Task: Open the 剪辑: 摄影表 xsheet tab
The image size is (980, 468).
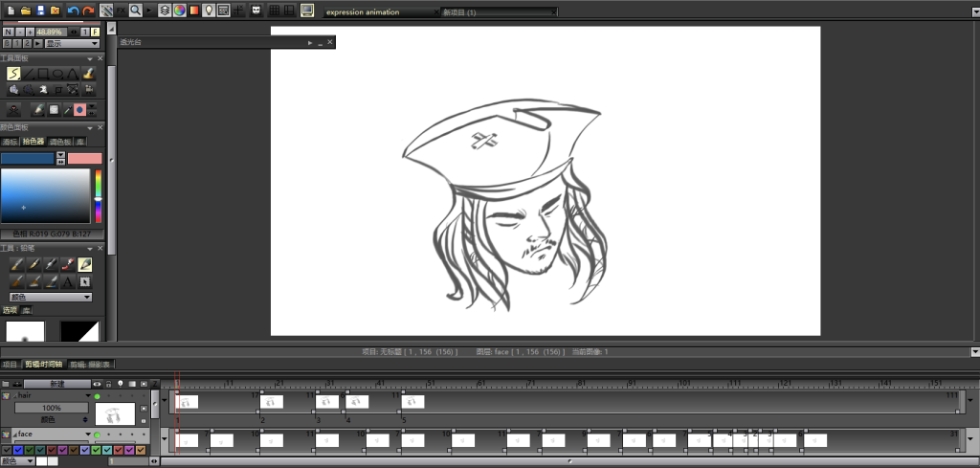Action: tap(91, 364)
